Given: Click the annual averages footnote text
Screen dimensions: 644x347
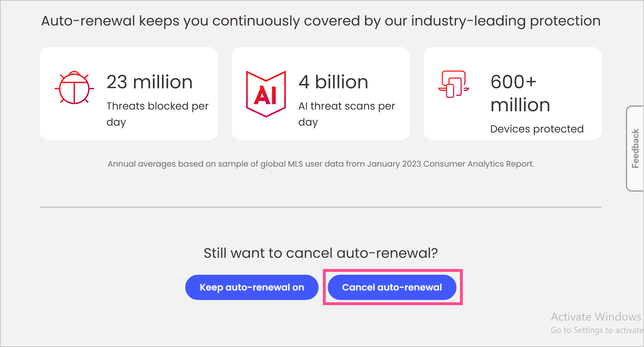Looking at the screenshot, I should [x=321, y=164].
